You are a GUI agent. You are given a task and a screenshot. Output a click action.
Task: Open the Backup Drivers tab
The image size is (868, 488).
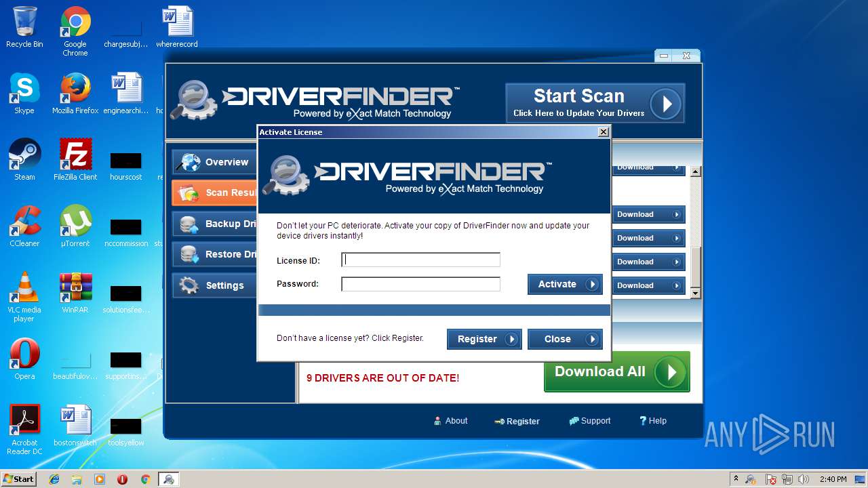[x=214, y=224]
